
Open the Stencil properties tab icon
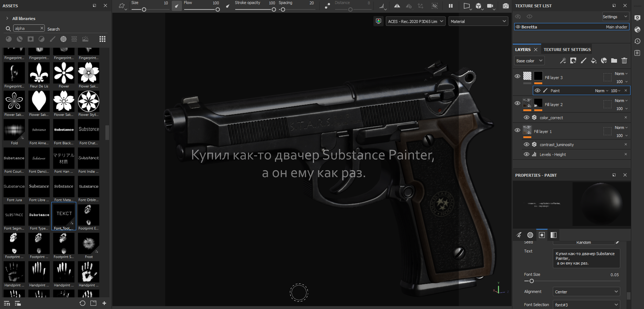(x=542, y=235)
